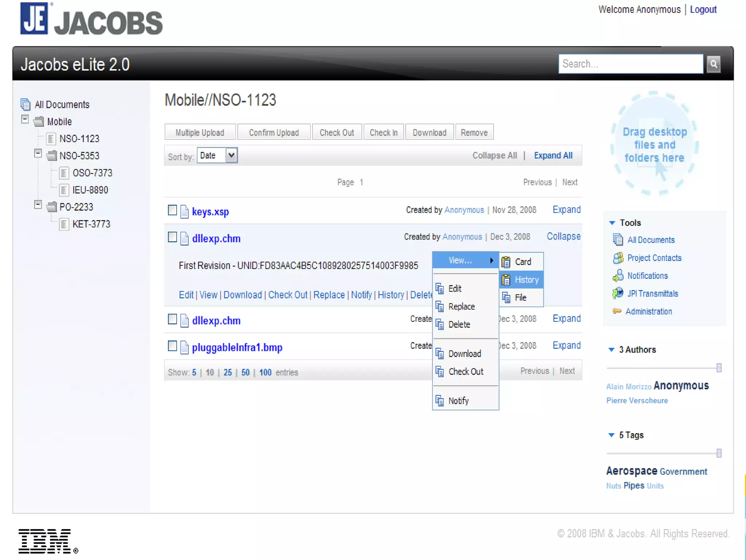
Task: Adjust the 3 Authors slider handle
Action: point(719,368)
